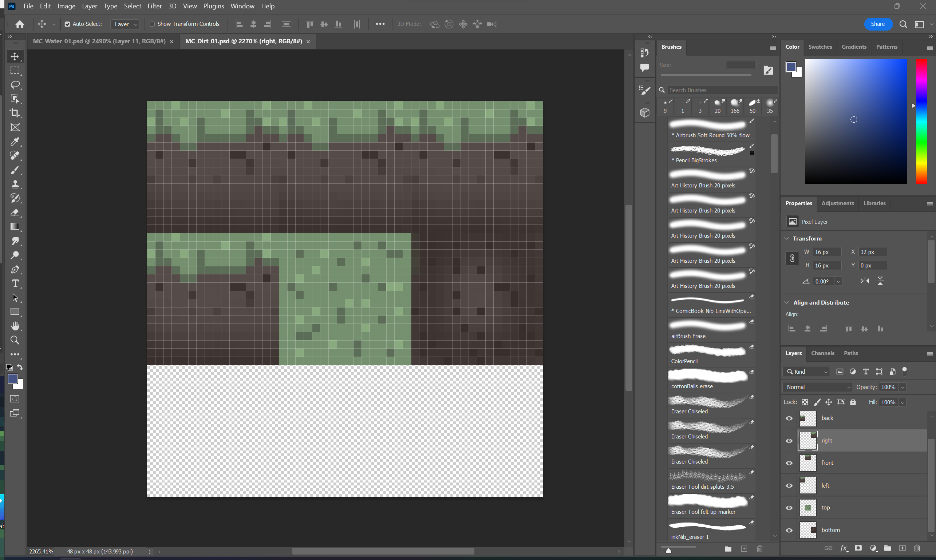Select the Gradient tool

point(15,226)
